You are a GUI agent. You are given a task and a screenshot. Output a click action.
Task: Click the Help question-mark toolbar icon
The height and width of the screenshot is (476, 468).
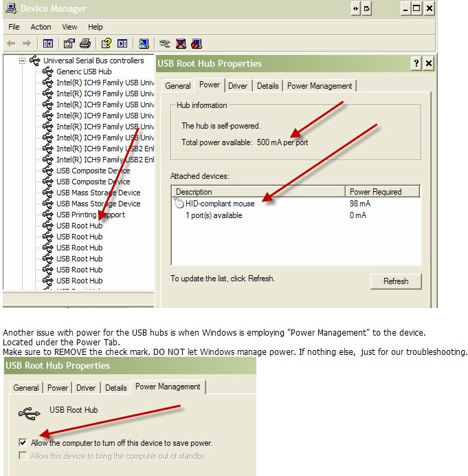point(106,44)
